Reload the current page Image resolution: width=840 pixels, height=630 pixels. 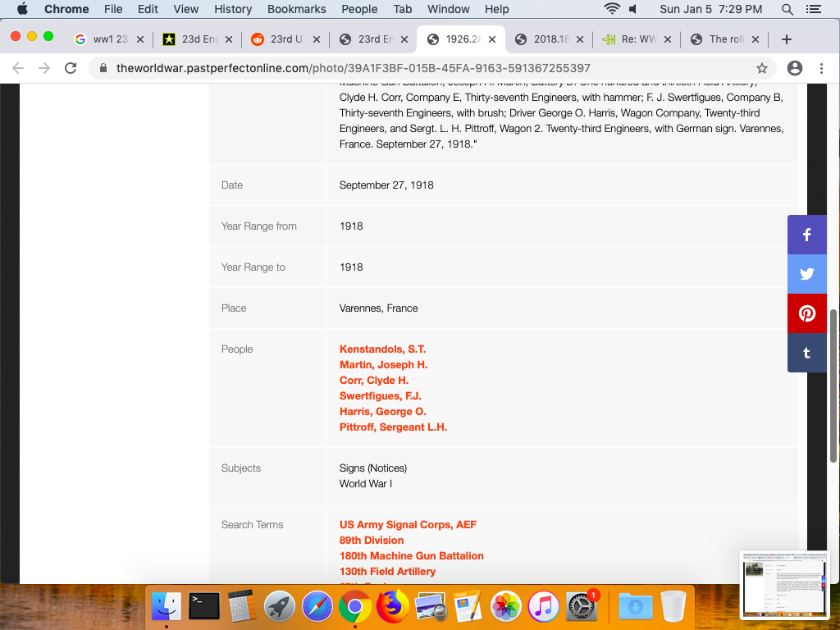coord(71,68)
